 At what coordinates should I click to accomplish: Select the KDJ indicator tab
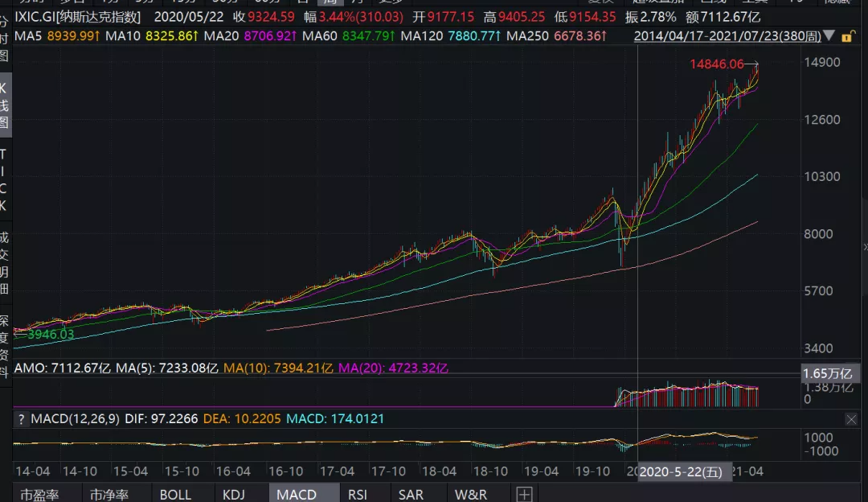pos(234,494)
